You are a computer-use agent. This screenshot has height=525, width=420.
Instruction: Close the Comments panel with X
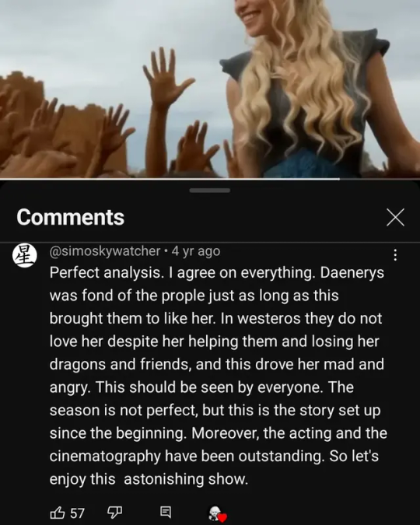coord(395,217)
